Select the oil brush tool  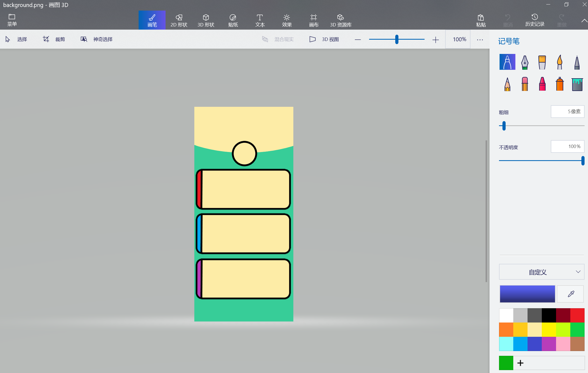pyautogui.click(x=542, y=62)
